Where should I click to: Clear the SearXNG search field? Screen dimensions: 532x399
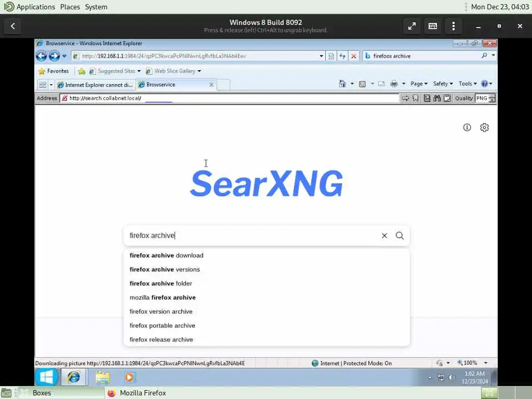(384, 235)
